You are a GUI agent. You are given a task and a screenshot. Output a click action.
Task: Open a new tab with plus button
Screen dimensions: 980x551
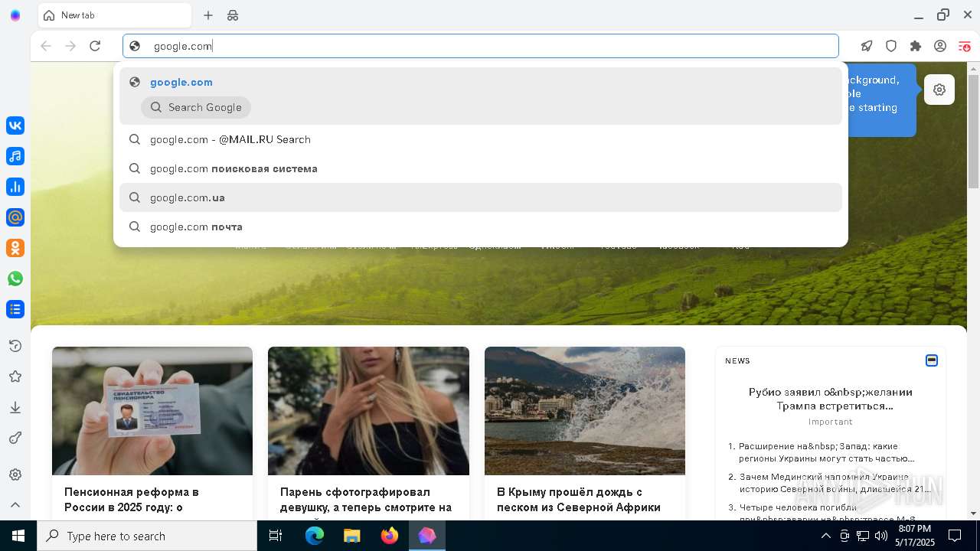click(208, 15)
